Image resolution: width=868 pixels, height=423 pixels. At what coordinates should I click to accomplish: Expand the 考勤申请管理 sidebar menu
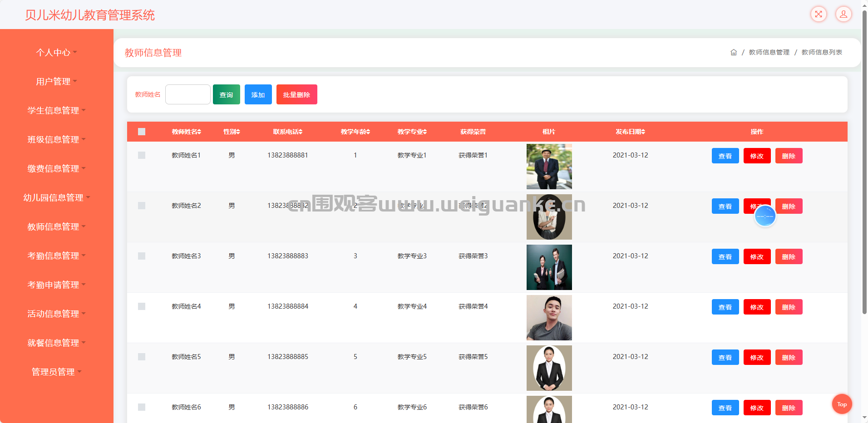pos(56,285)
